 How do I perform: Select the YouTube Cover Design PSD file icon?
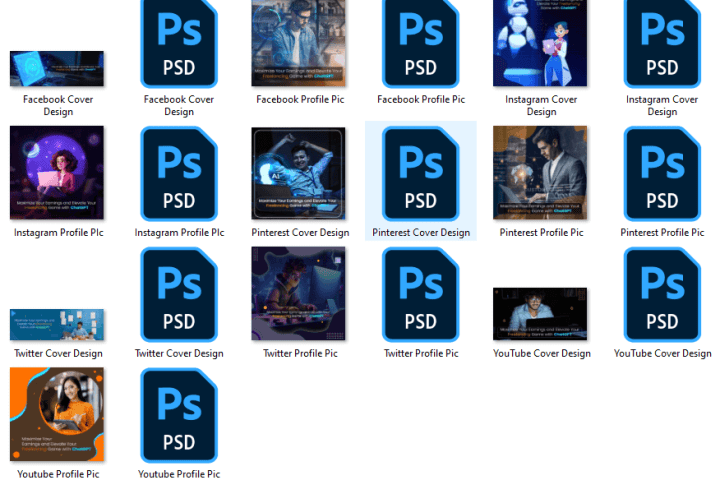click(662, 294)
